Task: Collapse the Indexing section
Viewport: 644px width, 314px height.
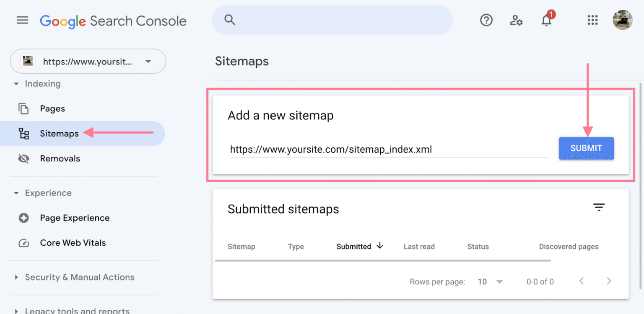Action: coord(16,84)
